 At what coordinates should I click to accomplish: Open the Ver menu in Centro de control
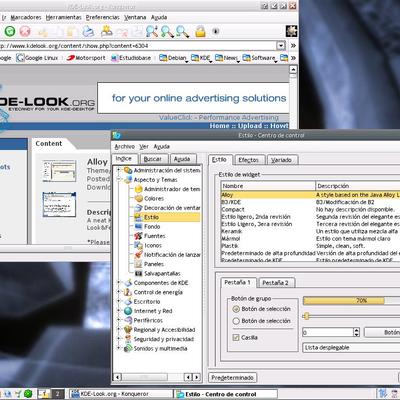coord(144,147)
